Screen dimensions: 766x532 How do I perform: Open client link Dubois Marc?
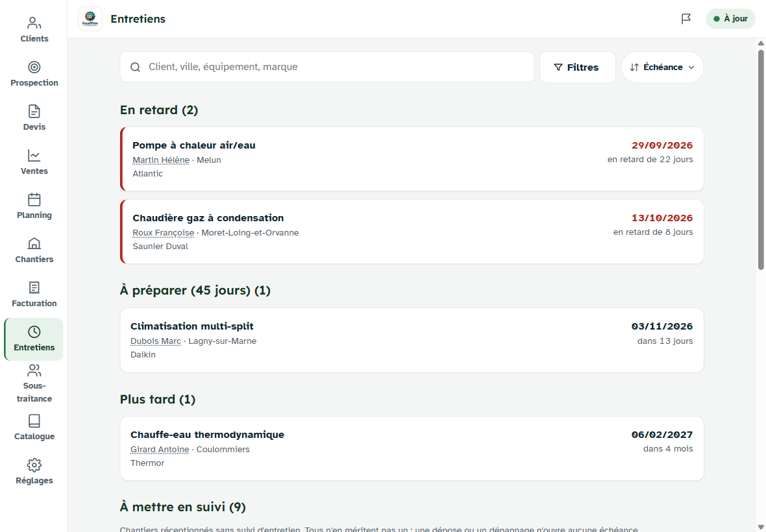tap(156, 341)
